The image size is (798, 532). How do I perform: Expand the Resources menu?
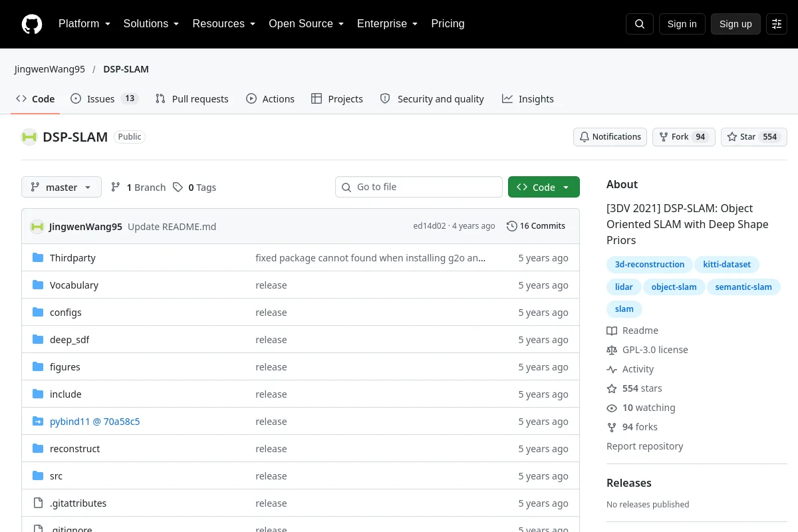[224, 24]
